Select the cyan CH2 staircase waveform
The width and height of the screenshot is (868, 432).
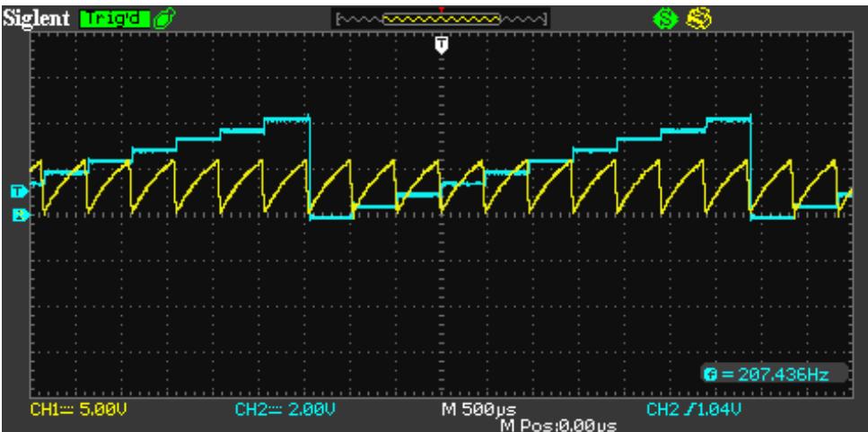tap(286, 118)
